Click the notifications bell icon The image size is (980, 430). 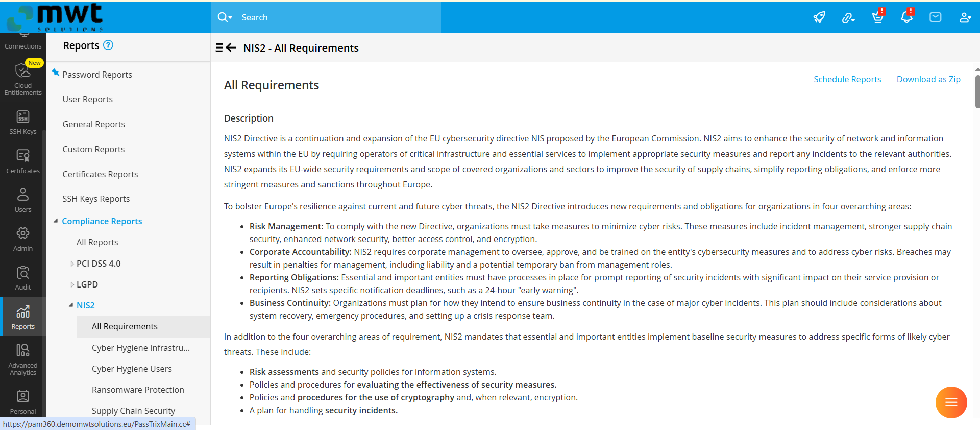coord(906,17)
